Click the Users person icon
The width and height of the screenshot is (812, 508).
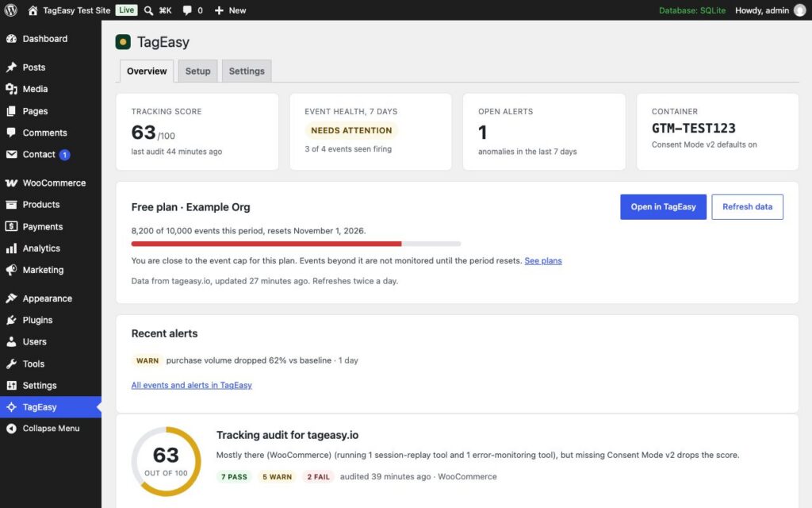tap(11, 342)
